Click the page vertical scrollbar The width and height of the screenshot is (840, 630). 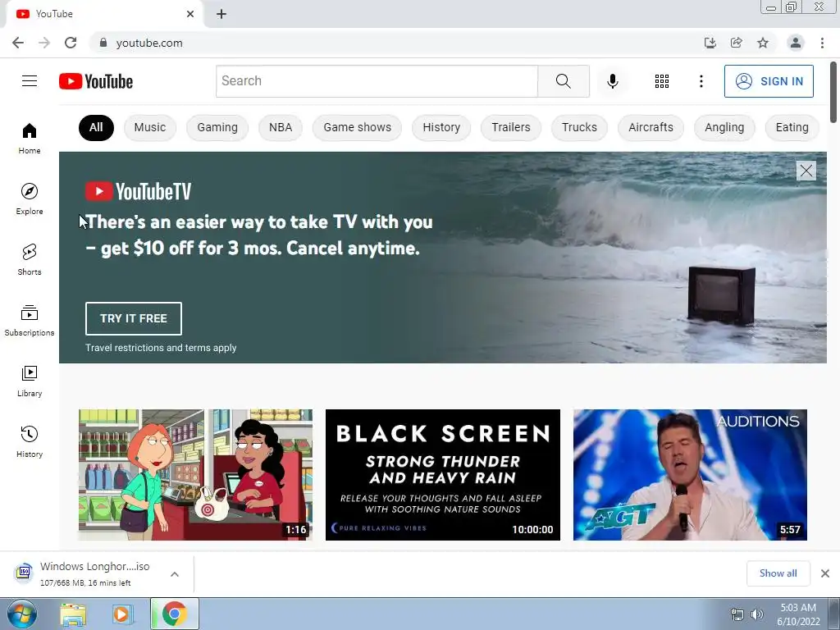coord(833,92)
